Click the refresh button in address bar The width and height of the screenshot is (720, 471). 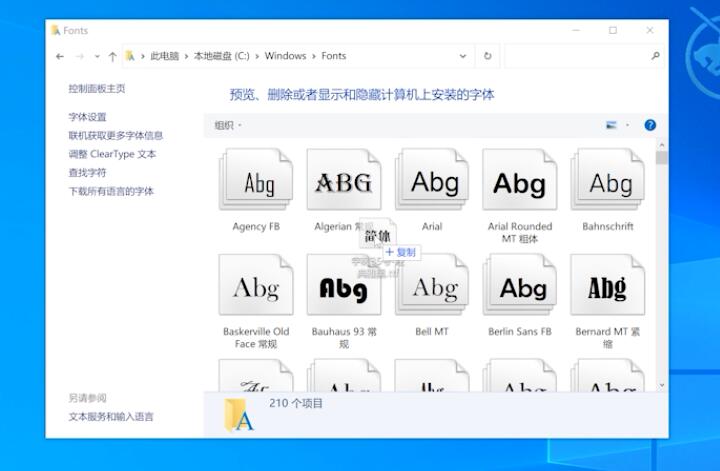(x=488, y=56)
